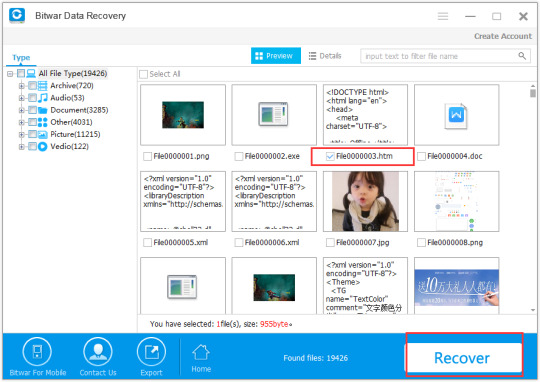The height and width of the screenshot is (382, 540).
Task: Click the Contact Us icon
Action: point(98,352)
